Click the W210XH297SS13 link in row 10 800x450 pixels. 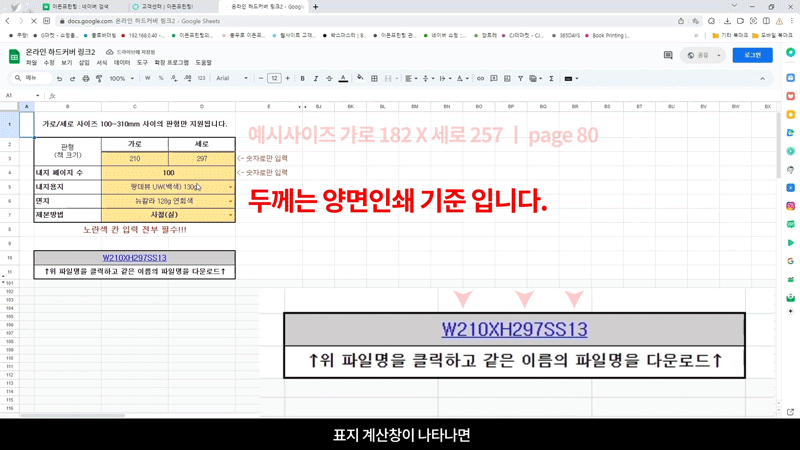coord(135,258)
